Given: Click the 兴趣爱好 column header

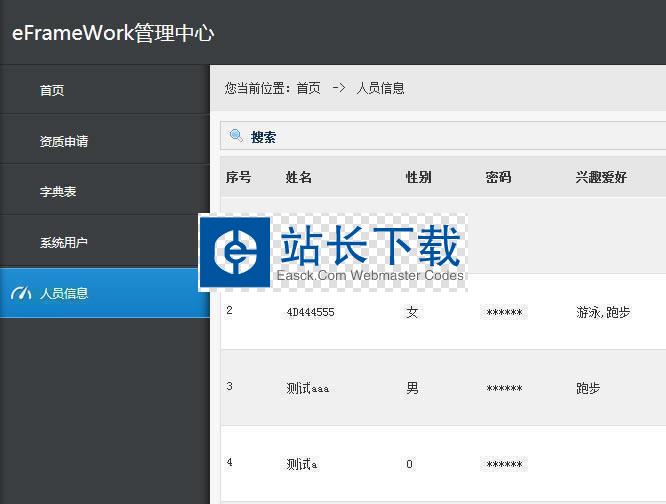Looking at the screenshot, I should (x=601, y=177).
